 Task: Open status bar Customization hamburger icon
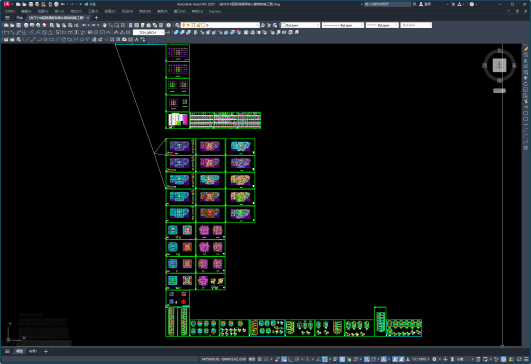[x=526, y=359]
